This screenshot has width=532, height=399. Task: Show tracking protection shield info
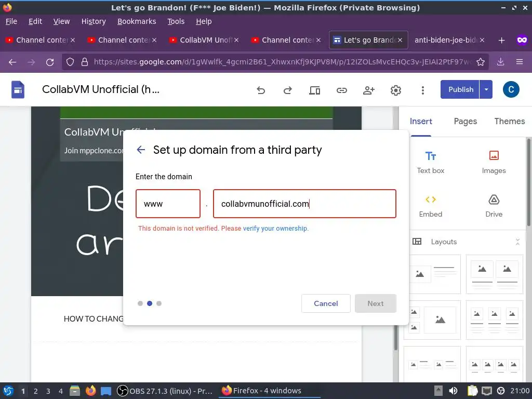tap(70, 62)
